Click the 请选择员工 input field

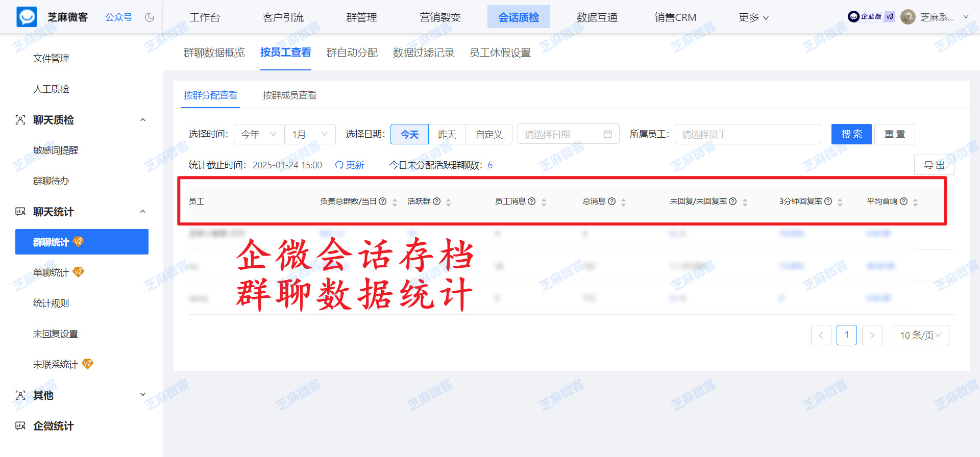click(x=748, y=134)
